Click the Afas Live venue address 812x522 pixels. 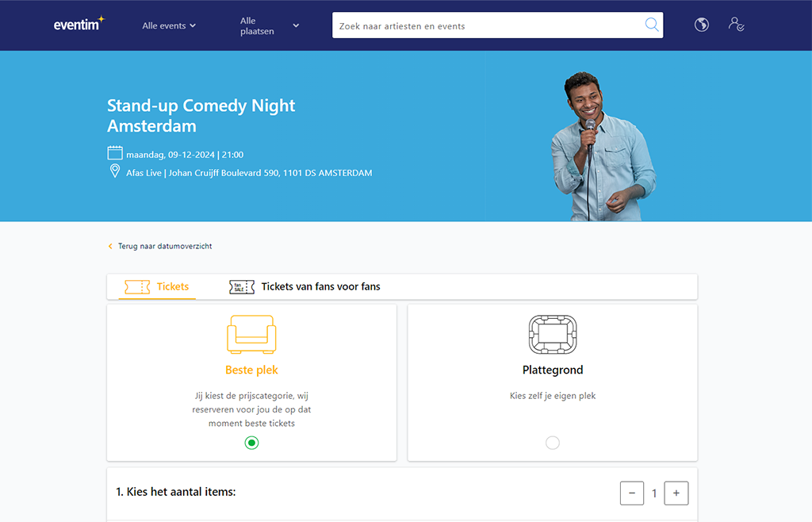(x=249, y=172)
